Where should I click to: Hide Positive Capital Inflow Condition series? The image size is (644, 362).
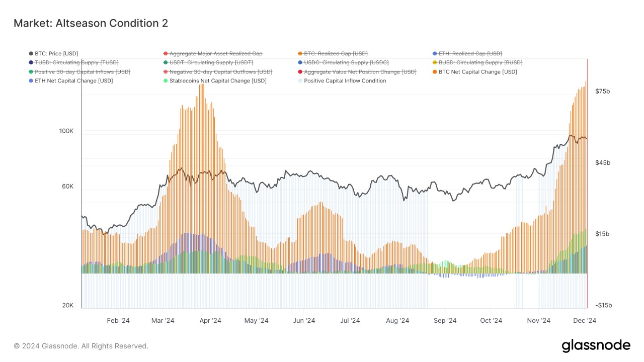click(342, 80)
